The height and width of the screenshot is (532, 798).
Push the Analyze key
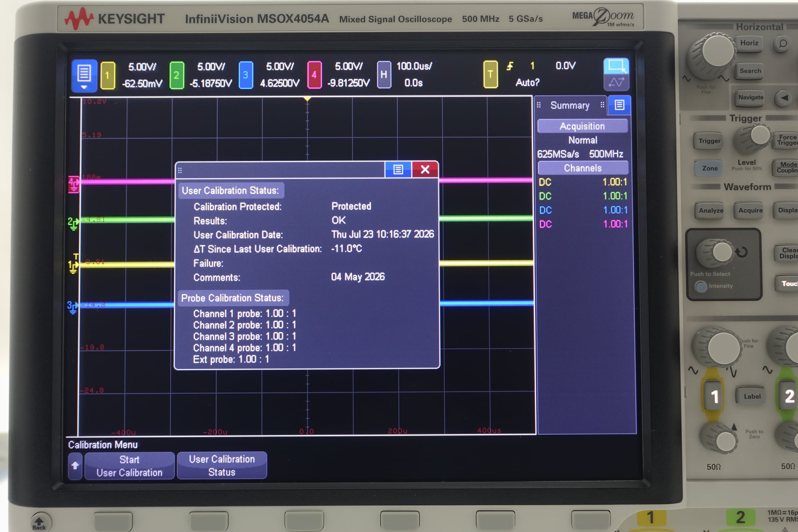(x=710, y=210)
